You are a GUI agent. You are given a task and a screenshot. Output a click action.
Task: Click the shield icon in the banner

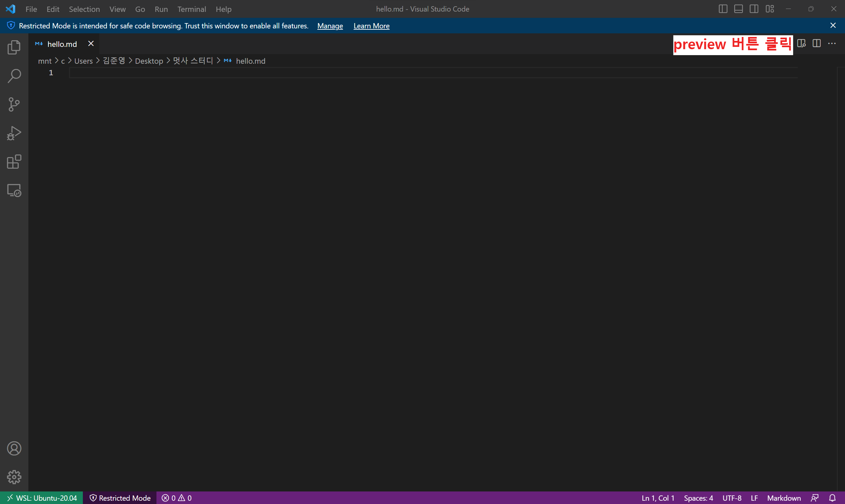[11, 25]
